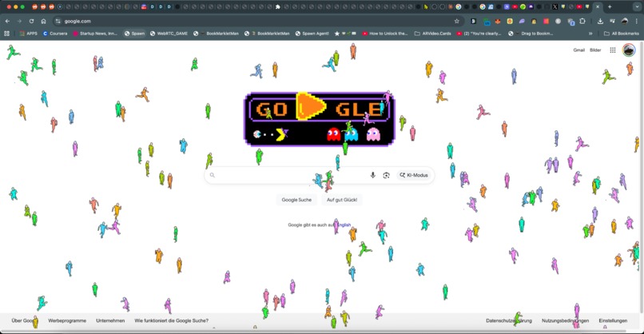The image size is (644, 334).
Task: Open the tab groups grid icon
Action: click(6, 34)
